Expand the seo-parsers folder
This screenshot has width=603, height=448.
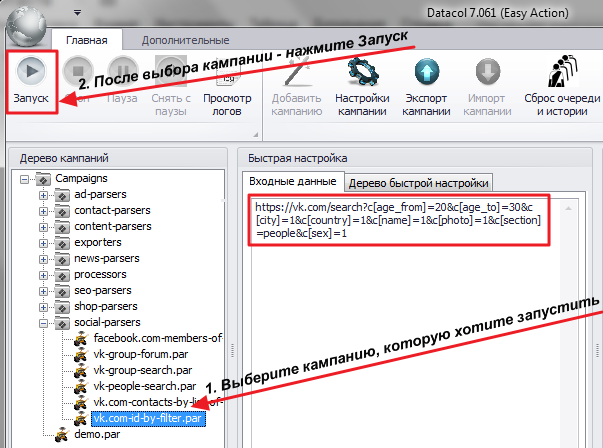point(43,291)
